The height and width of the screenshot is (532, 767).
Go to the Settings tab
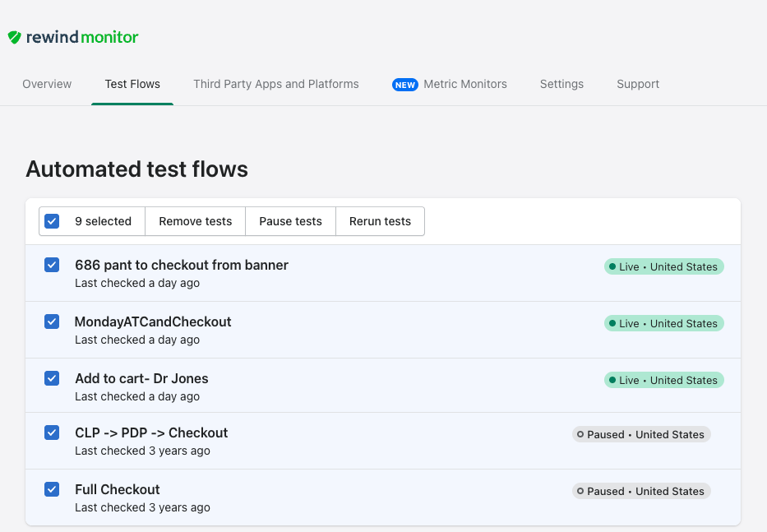(561, 84)
